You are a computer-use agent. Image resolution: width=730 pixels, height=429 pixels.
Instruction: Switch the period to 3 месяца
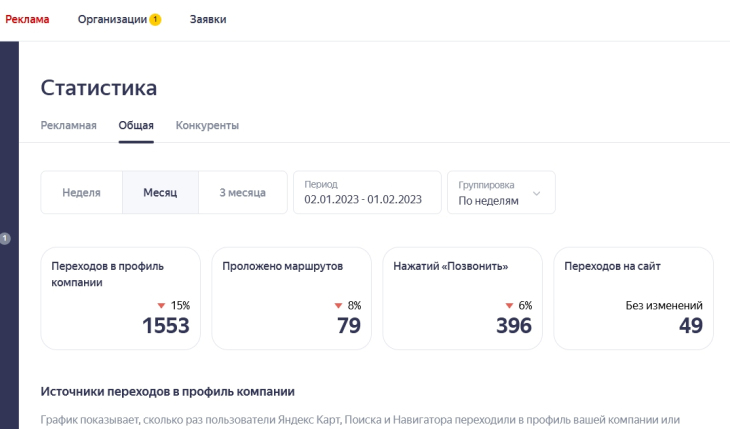point(242,192)
